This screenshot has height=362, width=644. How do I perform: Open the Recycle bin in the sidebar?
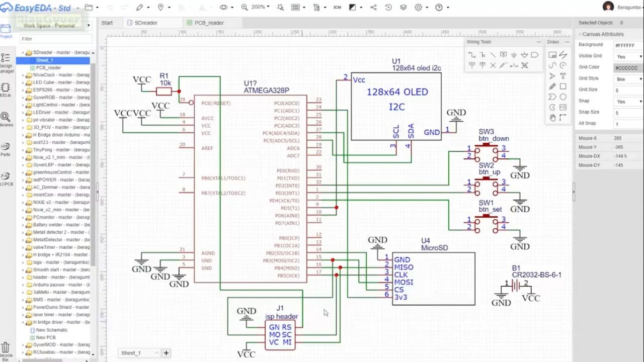click(6, 351)
